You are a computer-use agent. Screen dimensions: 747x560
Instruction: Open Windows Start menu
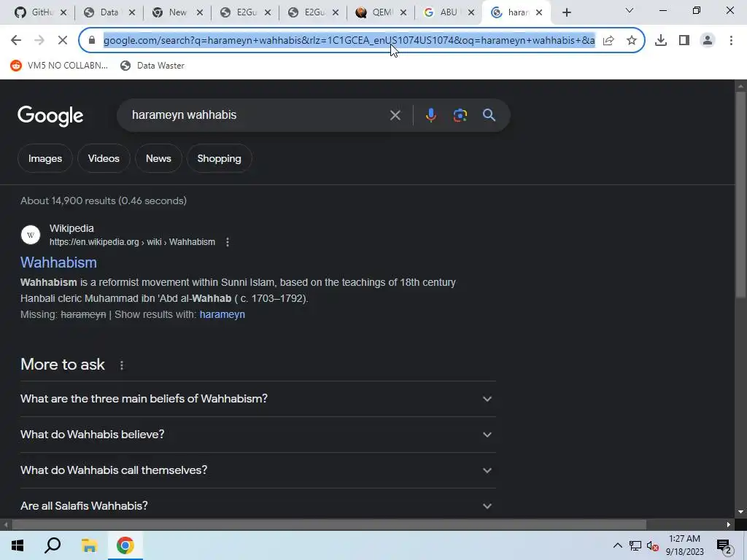click(x=18, y=545)
